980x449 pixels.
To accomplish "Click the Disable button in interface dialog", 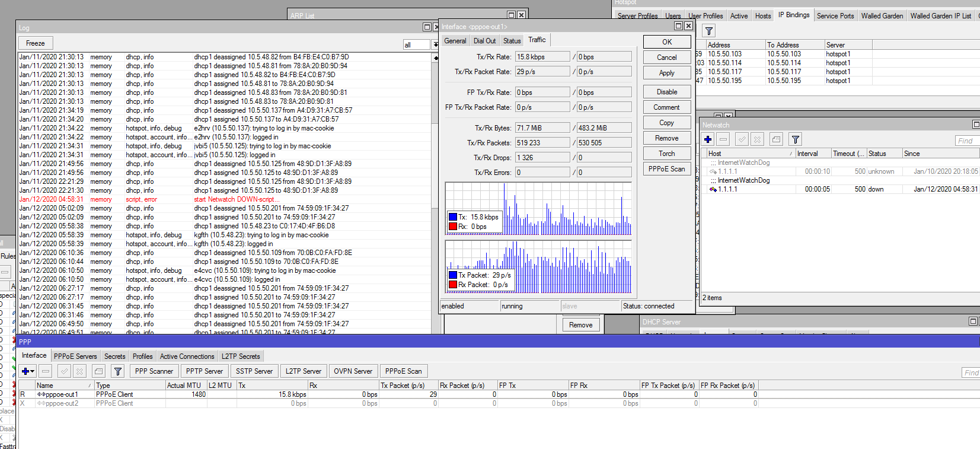I will click(667, 92).
